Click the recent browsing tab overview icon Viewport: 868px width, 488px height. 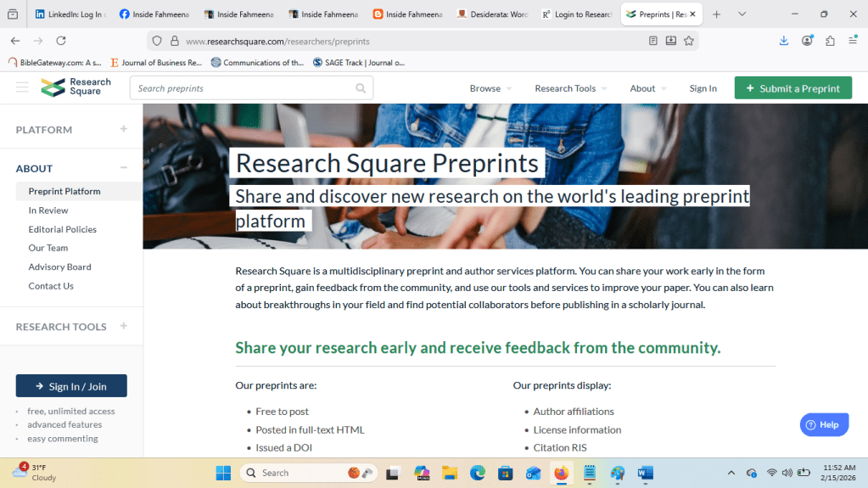(13, 14)
